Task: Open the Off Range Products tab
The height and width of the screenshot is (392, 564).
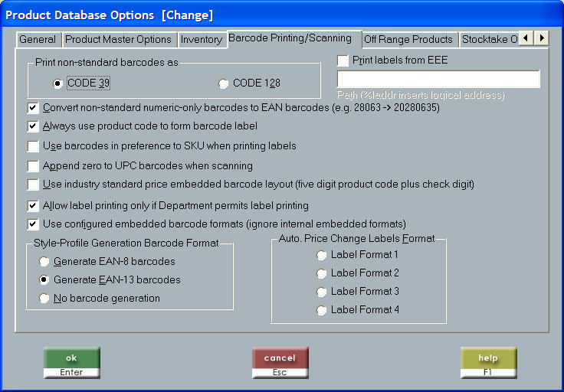Action: tap(408, 40)
